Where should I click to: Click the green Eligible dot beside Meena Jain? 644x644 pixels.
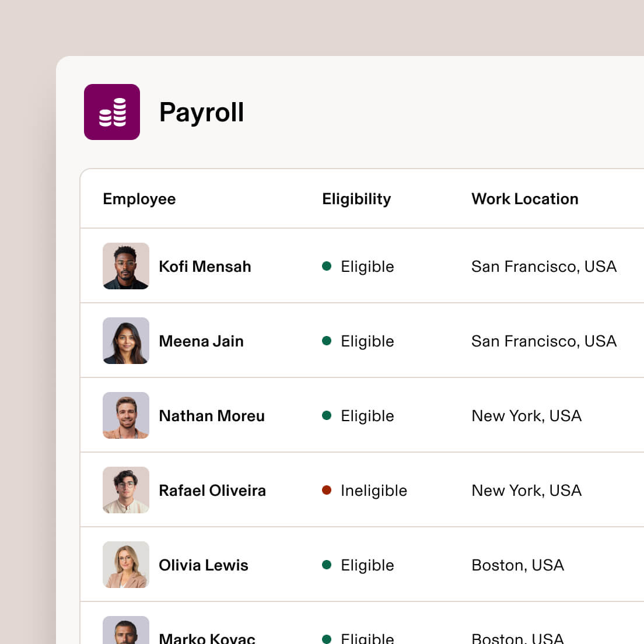click(x=327, y=341)
